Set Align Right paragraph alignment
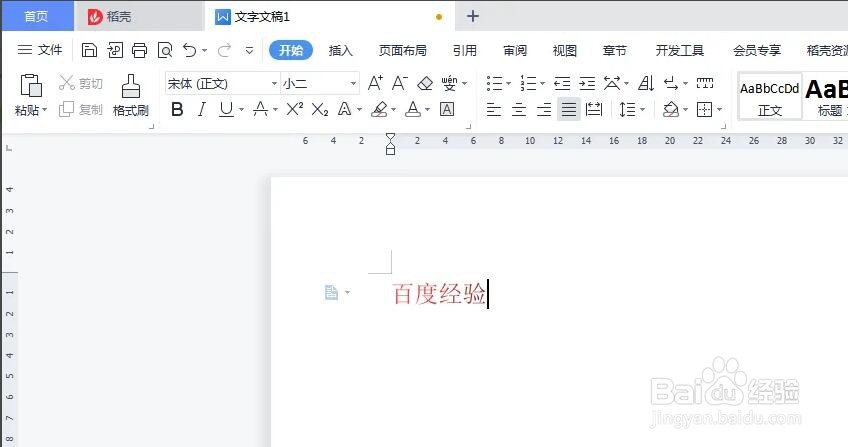 click(544, 110)
